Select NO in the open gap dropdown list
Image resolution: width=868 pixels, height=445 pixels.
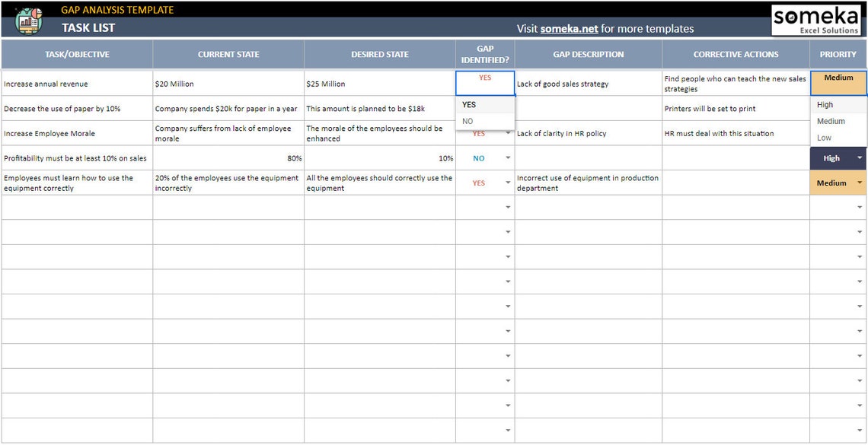pyautogui.click(x=468, y=120)
